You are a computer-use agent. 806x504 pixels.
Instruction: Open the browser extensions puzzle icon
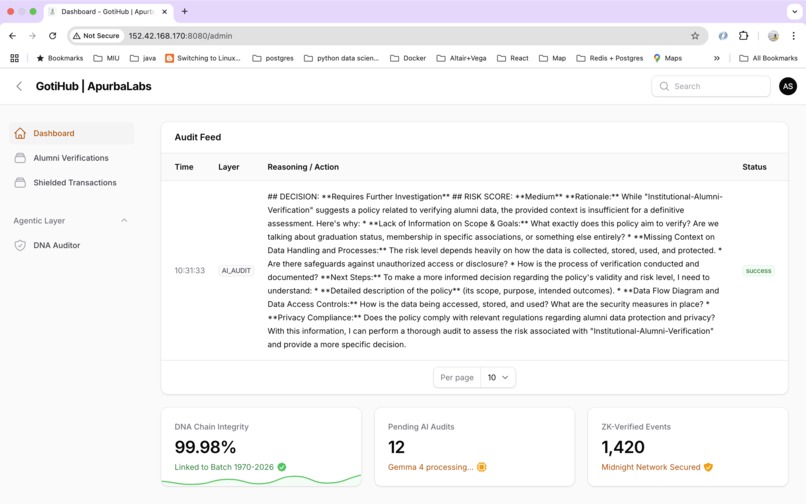click(743, 35)
